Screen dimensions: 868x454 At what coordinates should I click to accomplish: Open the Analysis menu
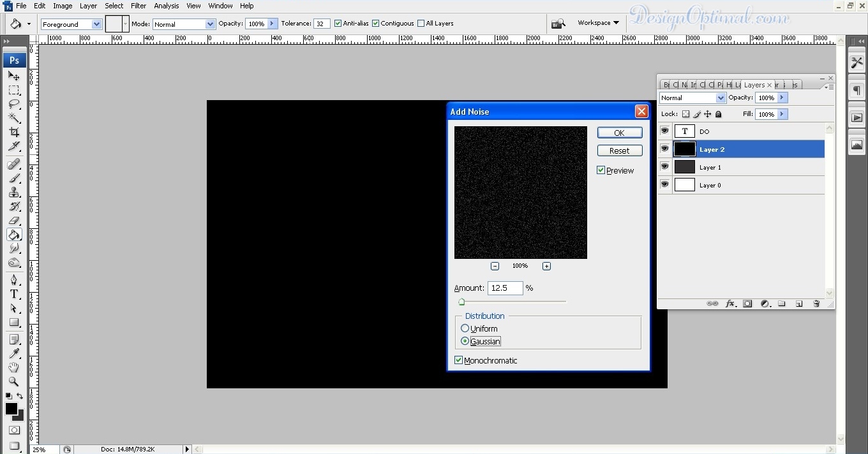pos(167,6)
